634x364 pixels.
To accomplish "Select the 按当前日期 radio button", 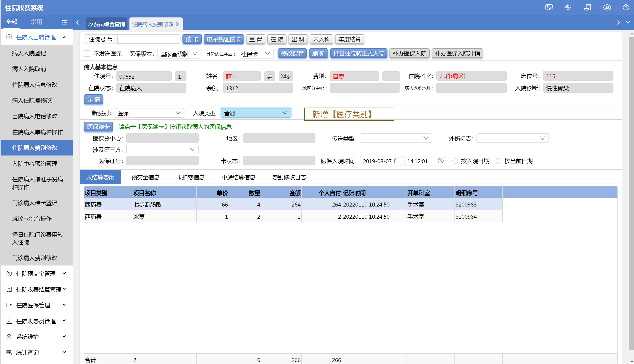I will tap(499, 161).
